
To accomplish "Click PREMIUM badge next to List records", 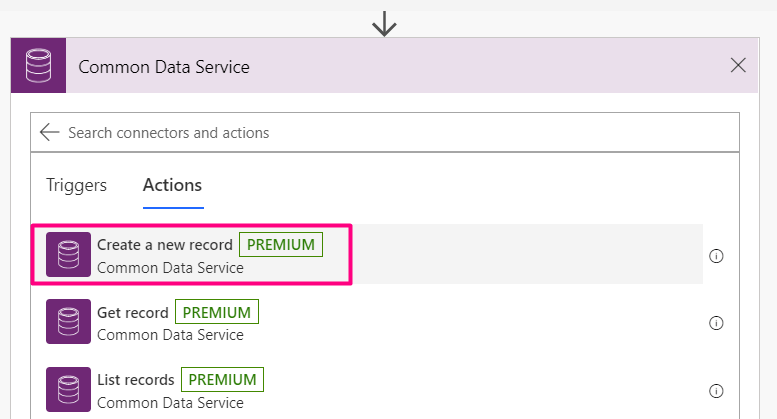I will click(223, 380).
